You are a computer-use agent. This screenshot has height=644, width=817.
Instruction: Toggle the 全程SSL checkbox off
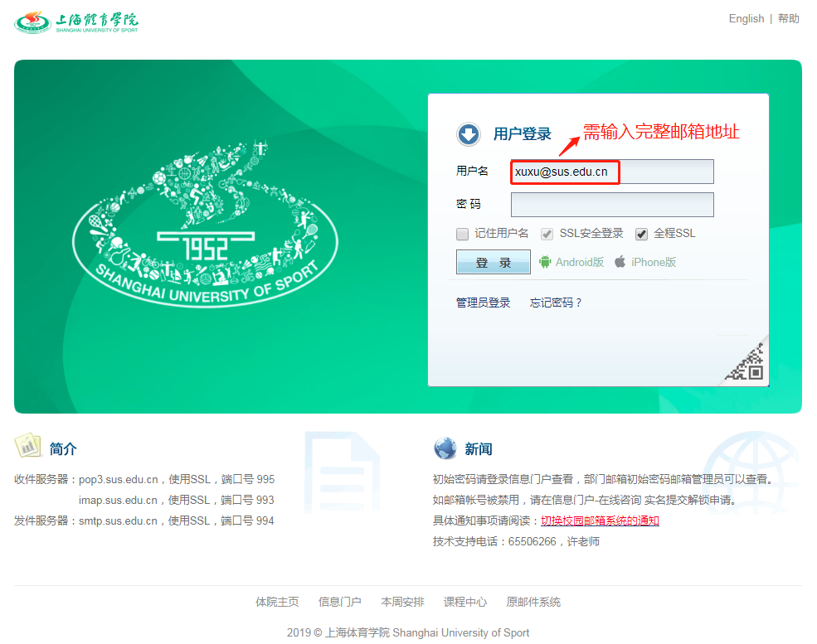[641, 234]
